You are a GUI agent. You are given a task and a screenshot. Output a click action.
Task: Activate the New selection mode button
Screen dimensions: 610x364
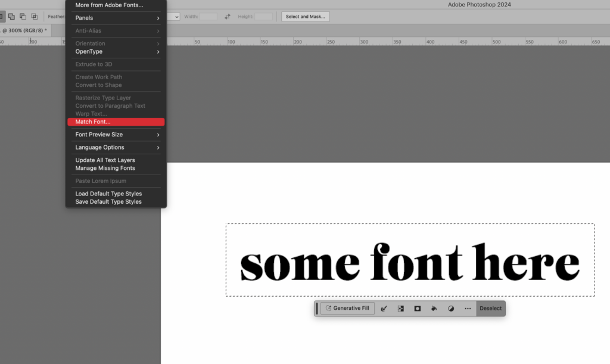pyautogui.click(x=2, y=16)
